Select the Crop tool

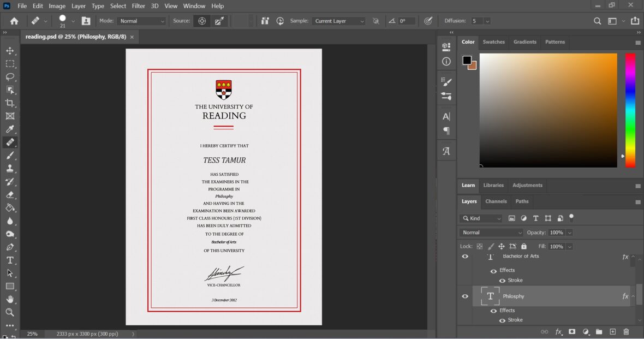[x=10, y=103]
